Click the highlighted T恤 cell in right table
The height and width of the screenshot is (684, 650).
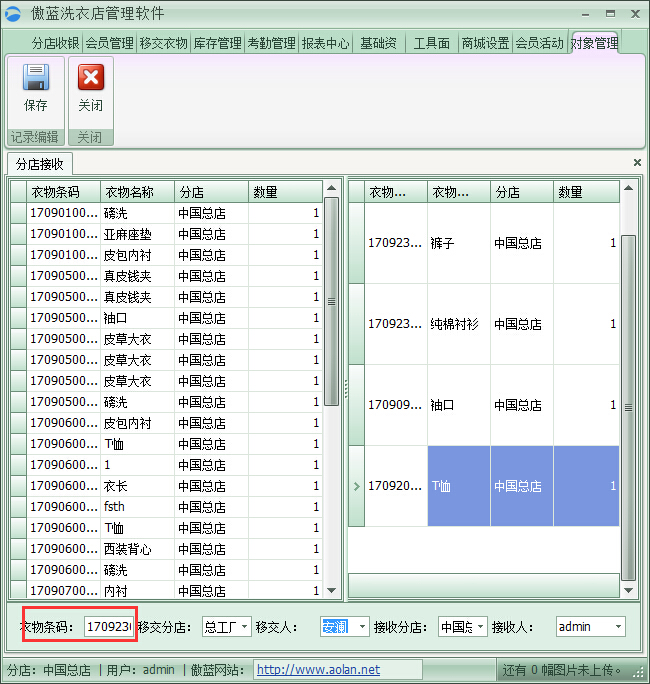click(459, 486)
